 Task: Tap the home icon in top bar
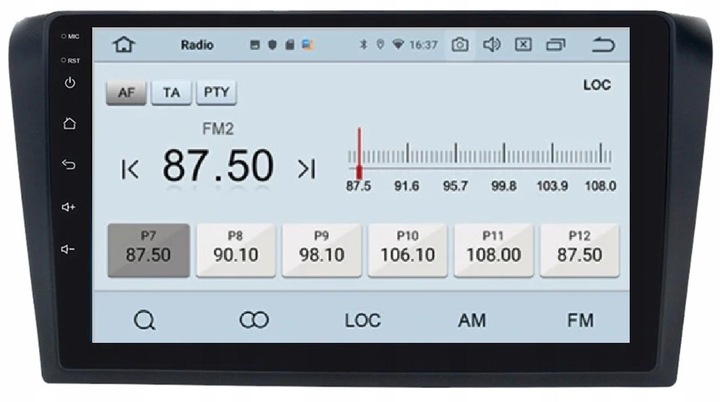pos(124,45)
